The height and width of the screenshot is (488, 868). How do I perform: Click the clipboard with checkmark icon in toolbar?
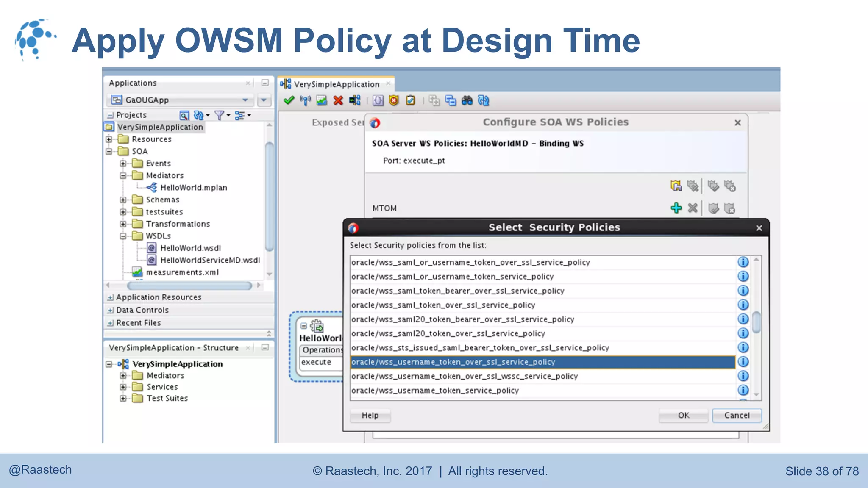pos(410,100)
